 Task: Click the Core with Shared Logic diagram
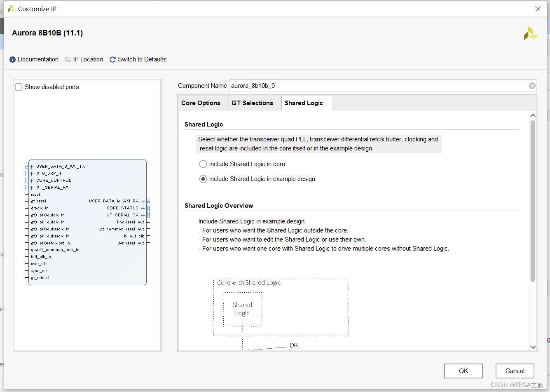(x=281, y=307)
